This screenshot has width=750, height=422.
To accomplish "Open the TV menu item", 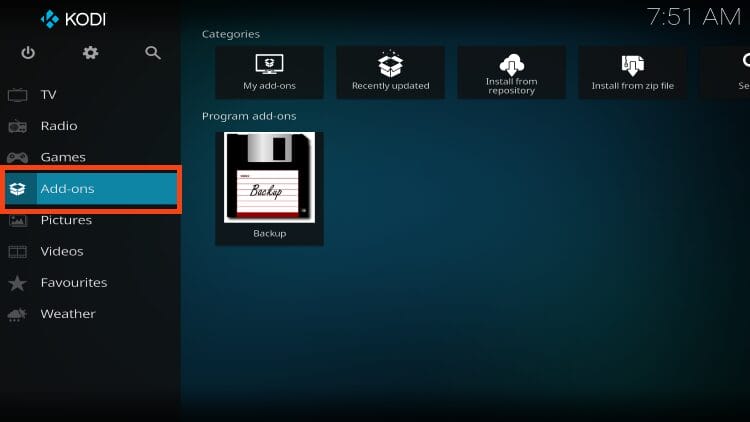I will click(x=91, y=95).
